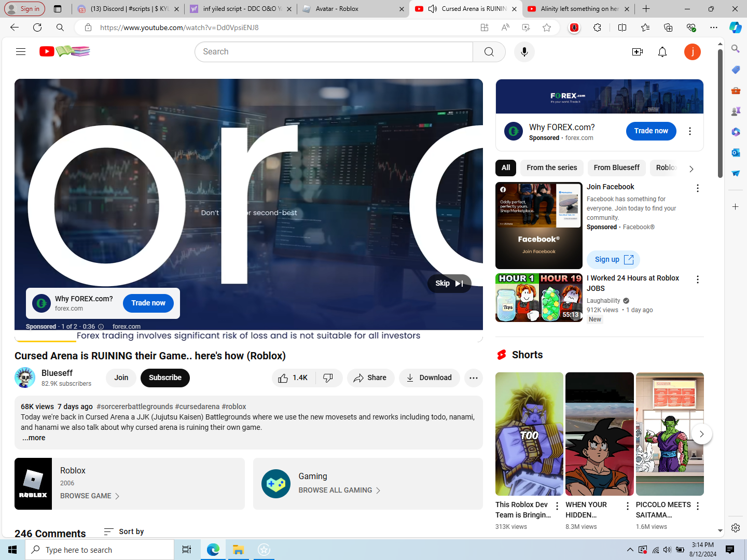Sign up for Facebook ad
The height and width of the screenshot is (560, 747).
click(x=613, y=260)
